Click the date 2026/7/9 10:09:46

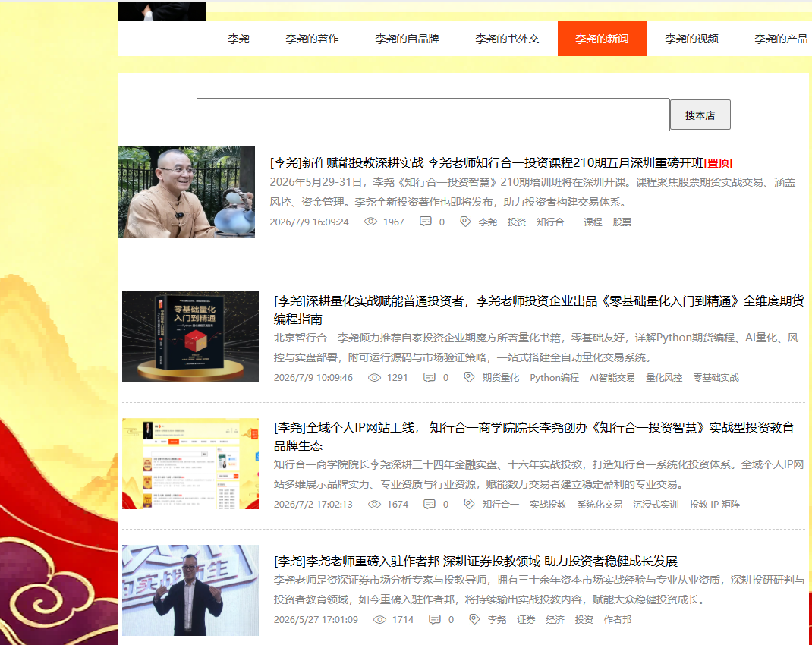[313, 378]
